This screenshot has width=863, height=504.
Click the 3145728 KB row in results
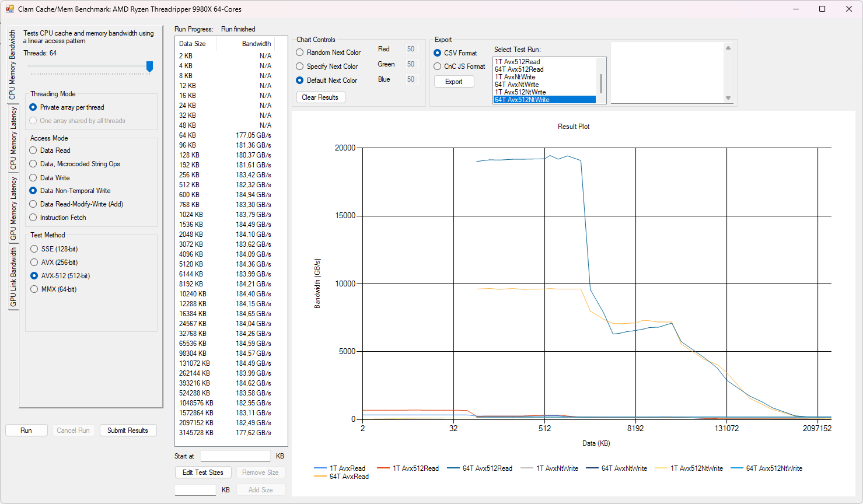(x=225, y=433)
